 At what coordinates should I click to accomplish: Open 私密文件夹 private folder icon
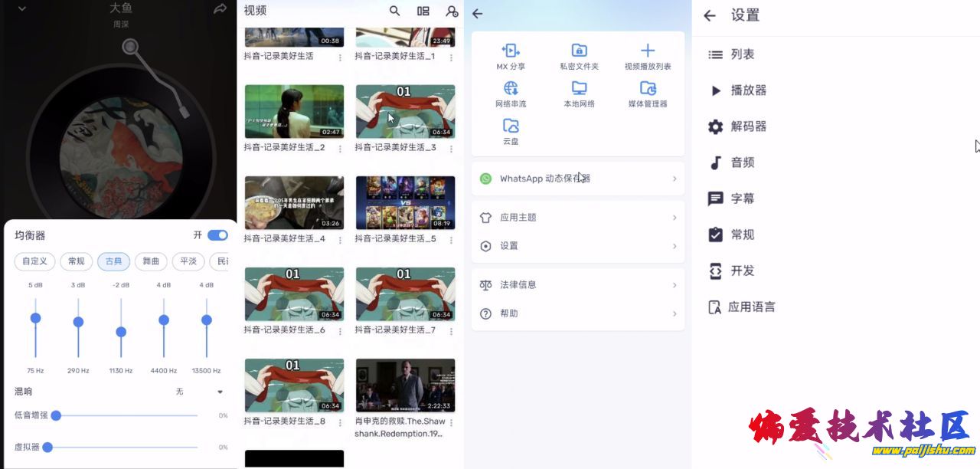pos(579,51)
